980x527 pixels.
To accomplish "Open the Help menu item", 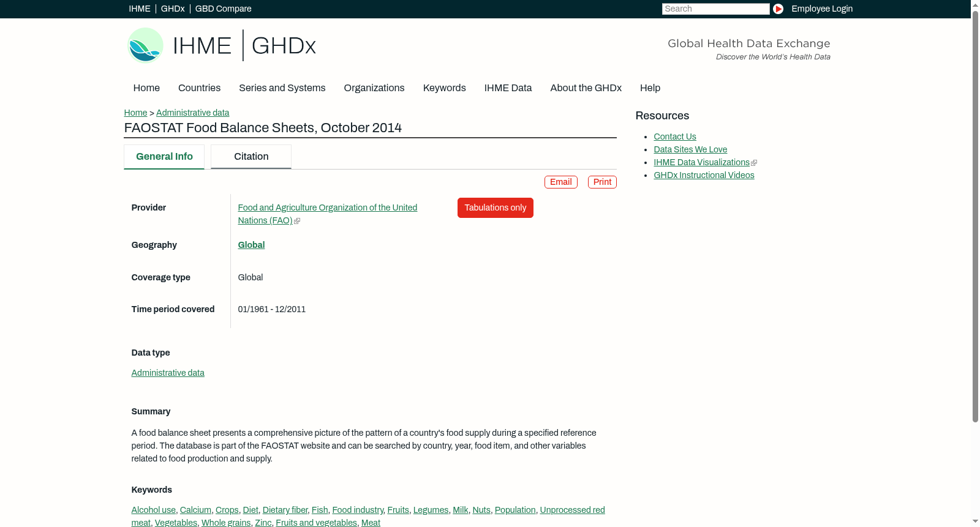I will pyautogui.click(x=650, y=88).
